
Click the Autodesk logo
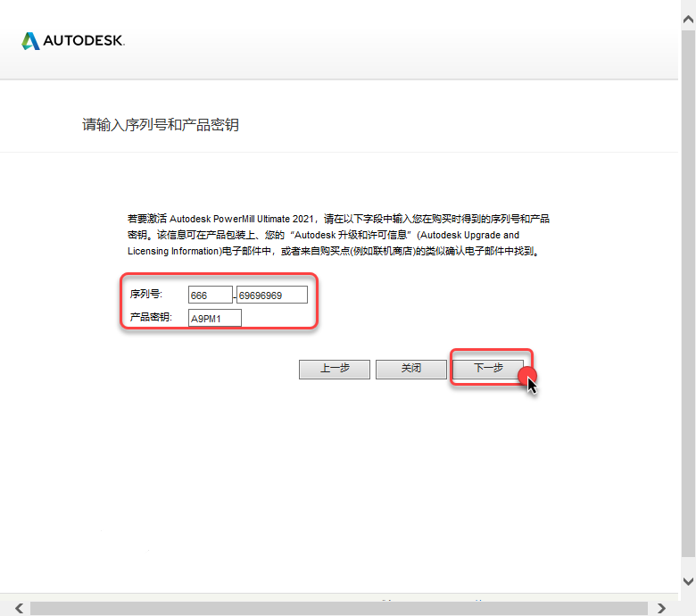pos(73,41)
